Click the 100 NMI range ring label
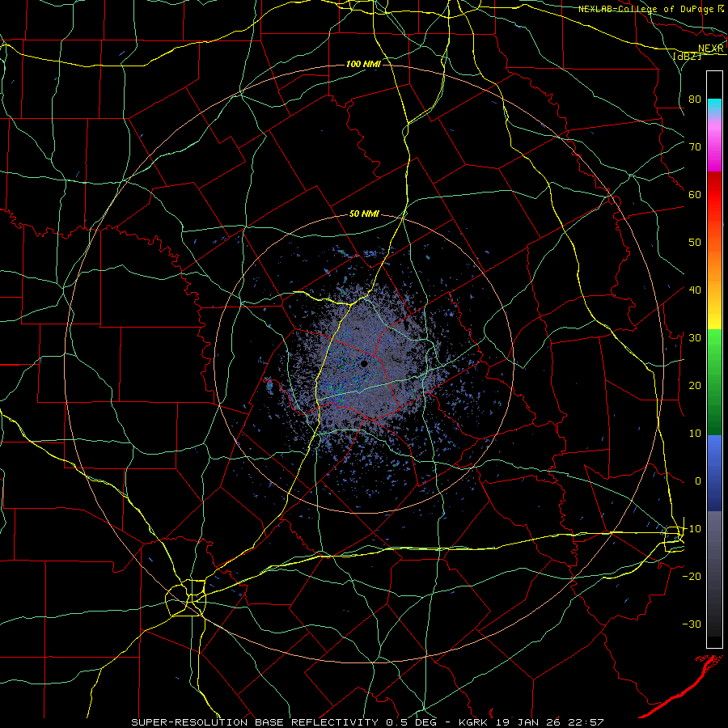This screenshot has width=728, height=728. pos(363,64)
